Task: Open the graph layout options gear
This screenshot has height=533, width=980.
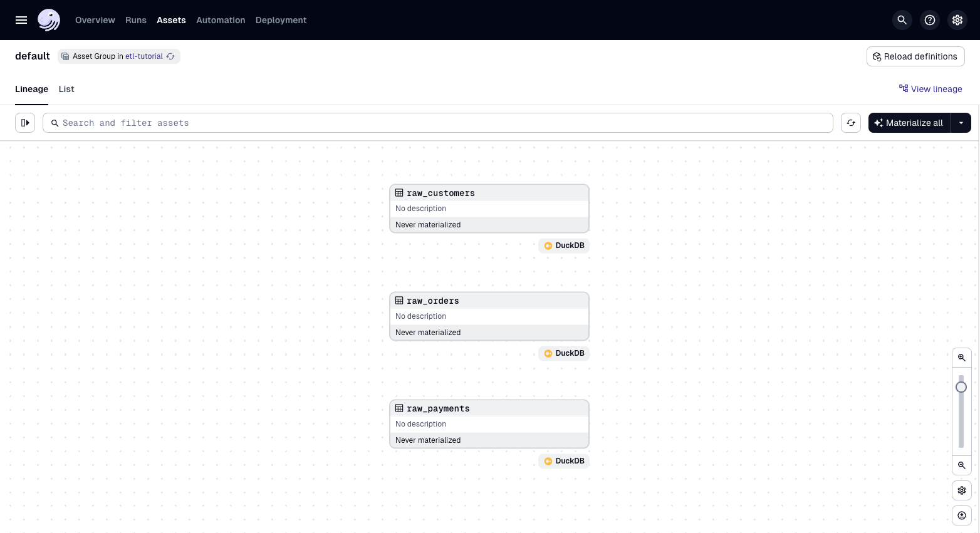Action: [961, 490]
